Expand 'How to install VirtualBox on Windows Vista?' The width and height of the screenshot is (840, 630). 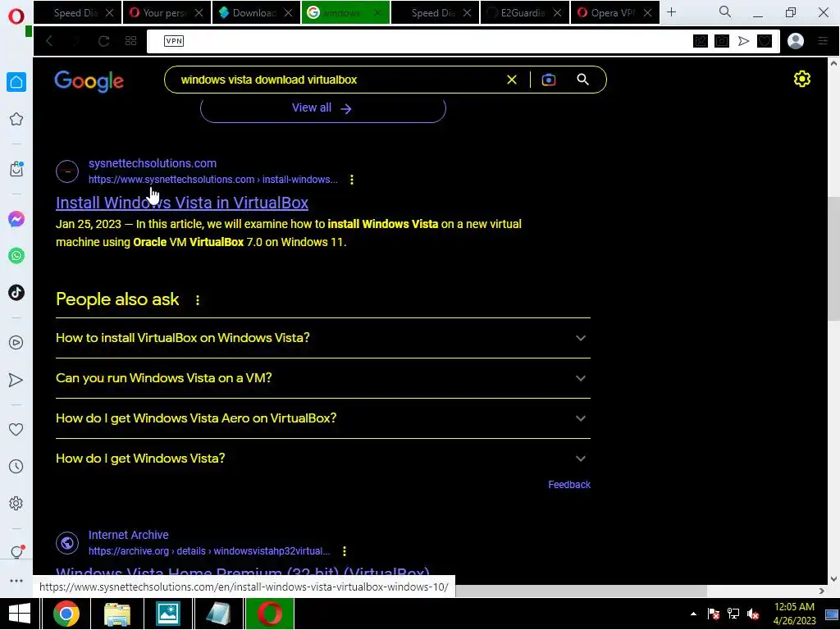323,338
